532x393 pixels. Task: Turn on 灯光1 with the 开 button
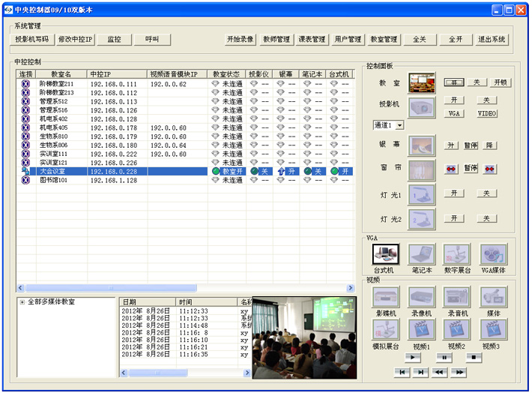click(454, 193)
